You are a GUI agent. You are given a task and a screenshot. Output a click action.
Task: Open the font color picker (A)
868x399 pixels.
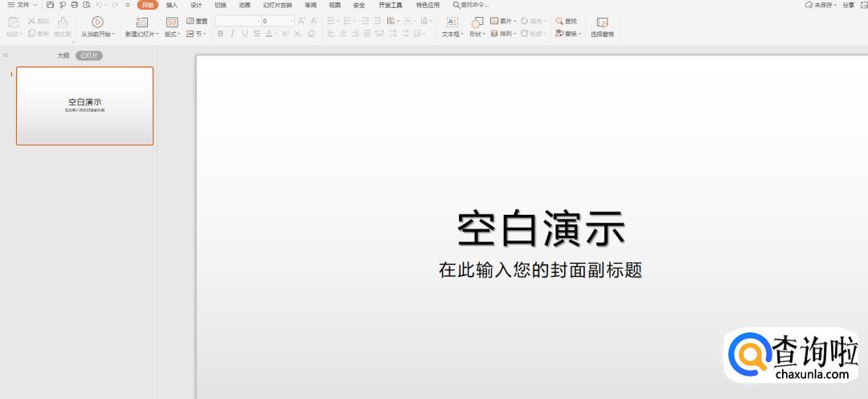click(x=270, y=34)
